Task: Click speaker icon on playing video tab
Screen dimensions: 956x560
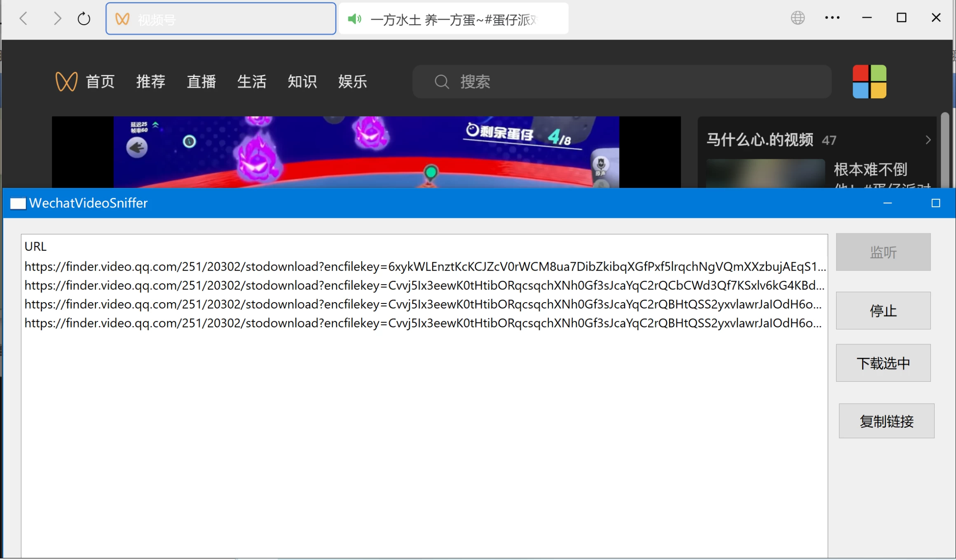Action: click(x=354, y=19)
